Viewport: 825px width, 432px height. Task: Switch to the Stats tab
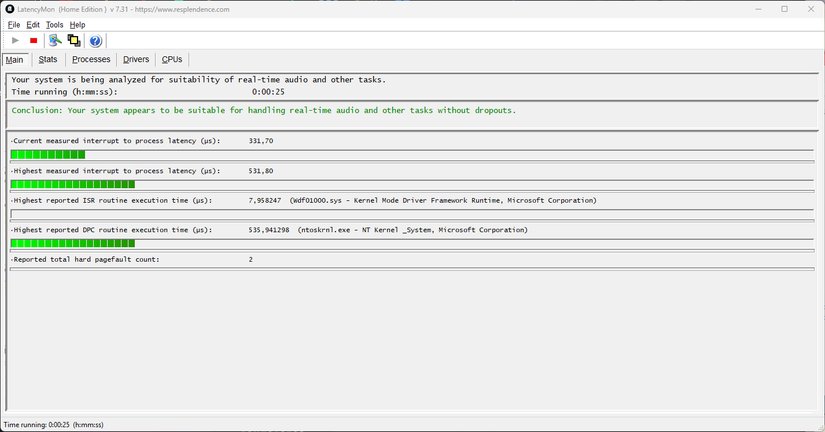coord(48,59)
